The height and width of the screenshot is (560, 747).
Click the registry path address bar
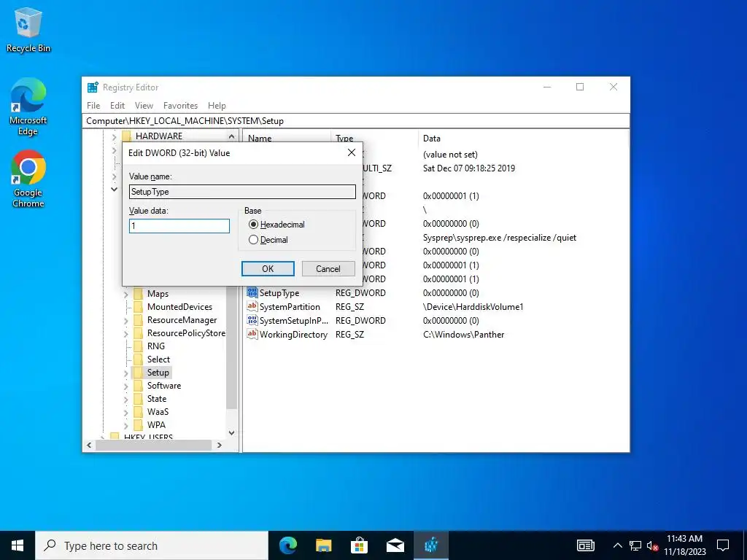[x=355, y=121]
